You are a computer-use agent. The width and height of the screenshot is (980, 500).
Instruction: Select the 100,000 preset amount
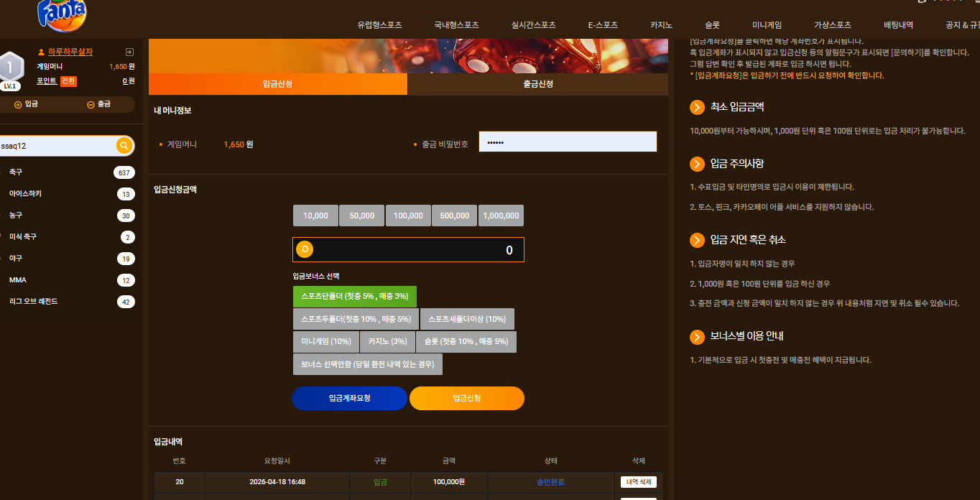tap(408, 216)
